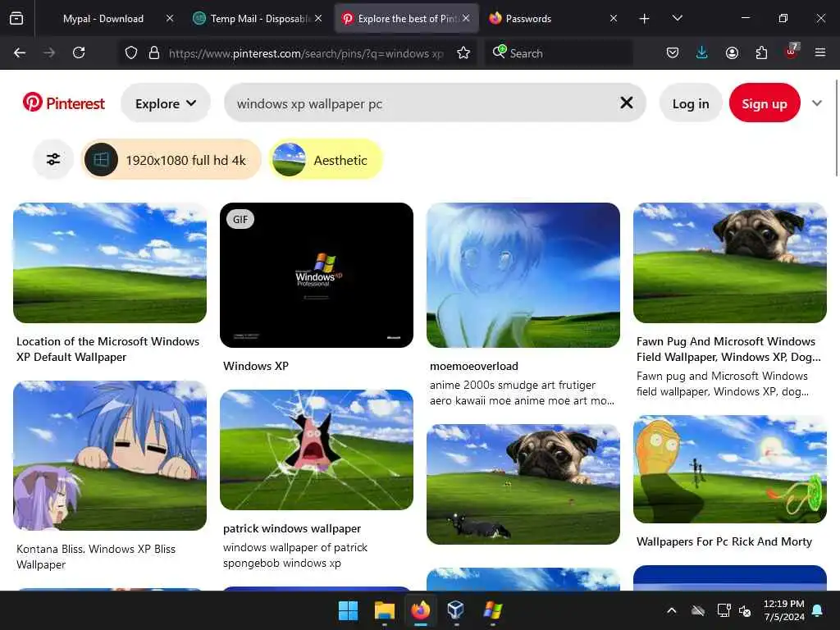840x630 pixels.
Task: Click the tracking protection shield icon
Action: coord(131,52)
